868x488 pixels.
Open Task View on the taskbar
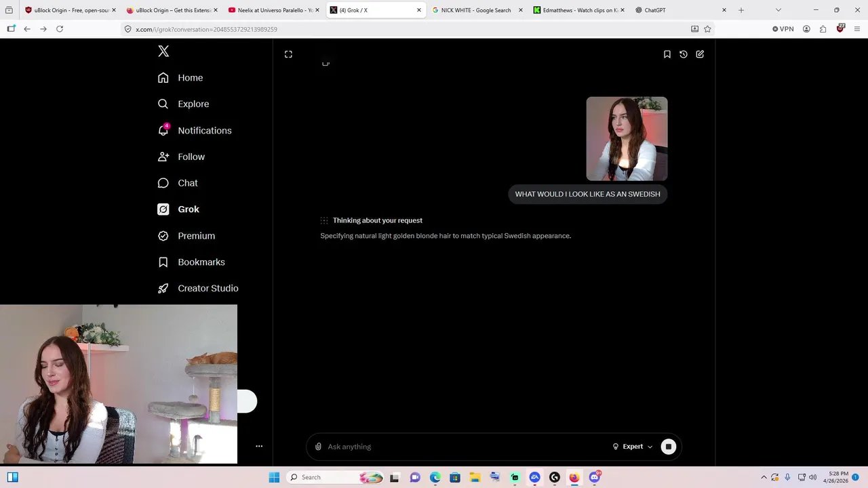394,477
